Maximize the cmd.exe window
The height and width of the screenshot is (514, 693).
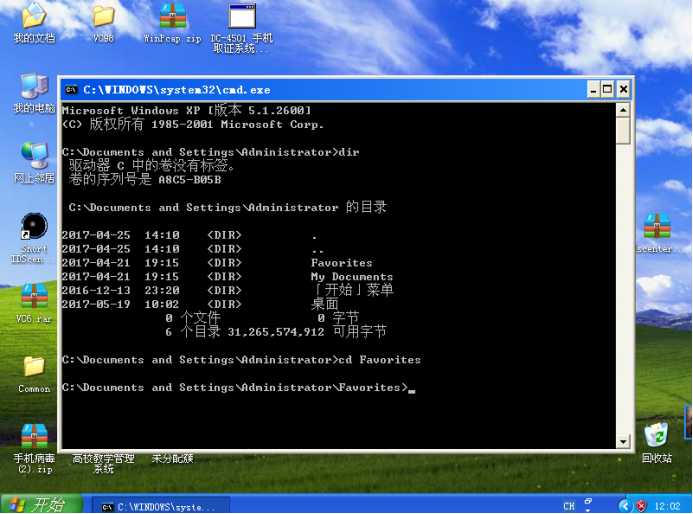click(608, 90)
